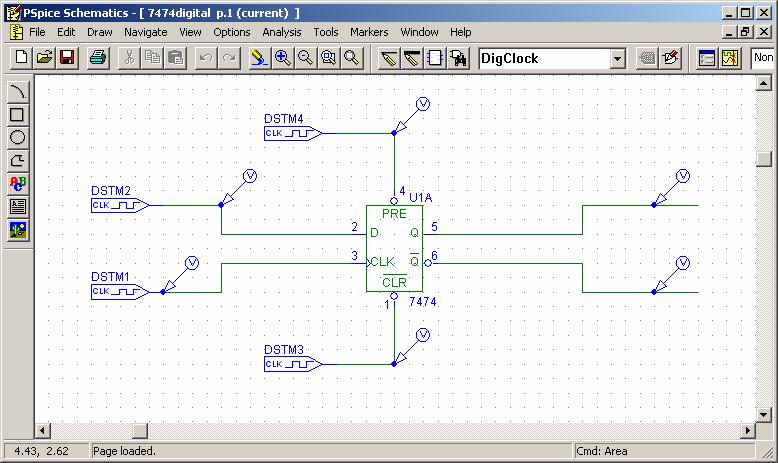Image resolution: width=778 pixels, height=463 pixels.
Task: Click the Cut scissors icon
Action: click(129, 58)
